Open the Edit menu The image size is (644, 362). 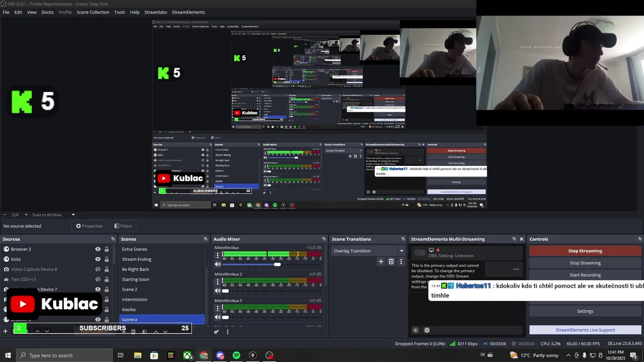pyautogui.click(x=18, y=12)
